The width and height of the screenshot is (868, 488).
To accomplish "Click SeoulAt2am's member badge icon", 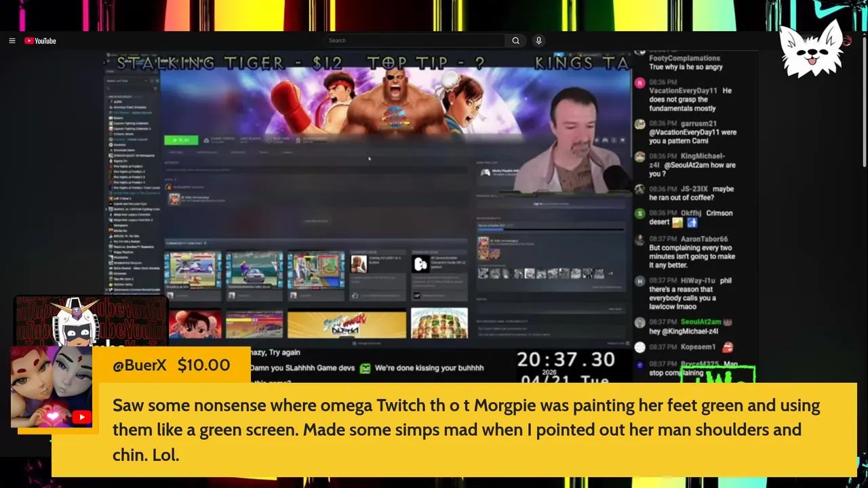I will coord(728,322).
